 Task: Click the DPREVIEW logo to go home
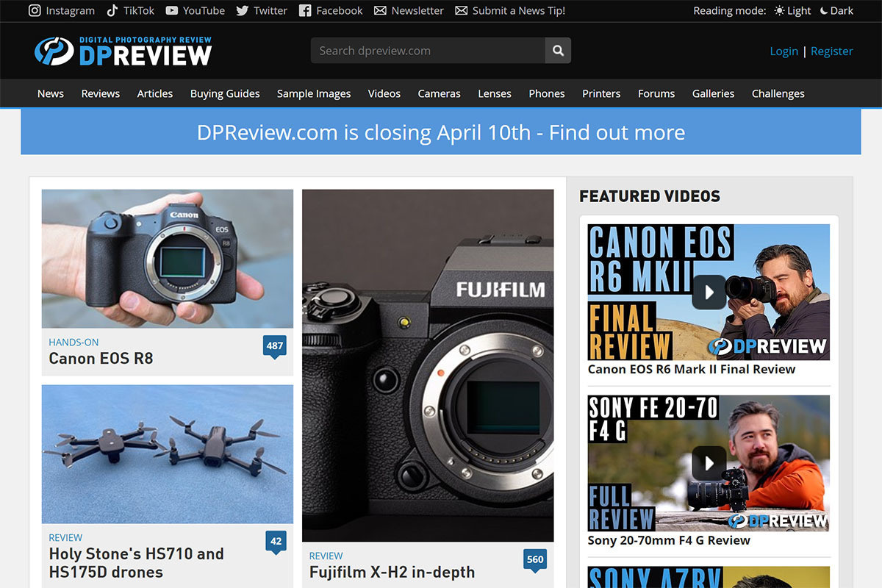pyautogui.click(x=123, y=50)
